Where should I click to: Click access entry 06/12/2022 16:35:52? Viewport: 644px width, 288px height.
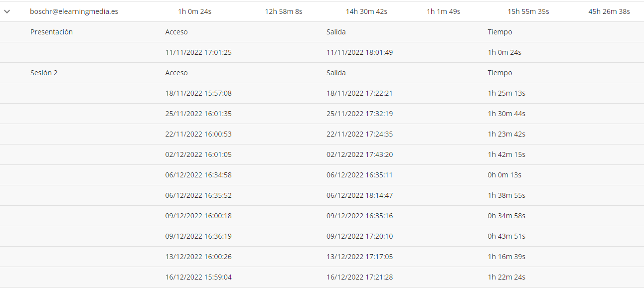(x=198, y=195)
